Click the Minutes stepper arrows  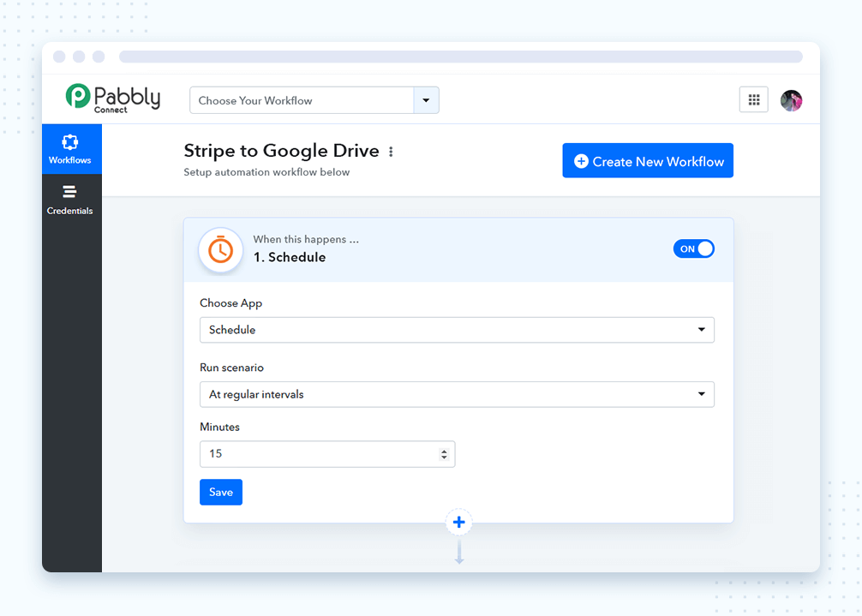(x=444, y=454)
